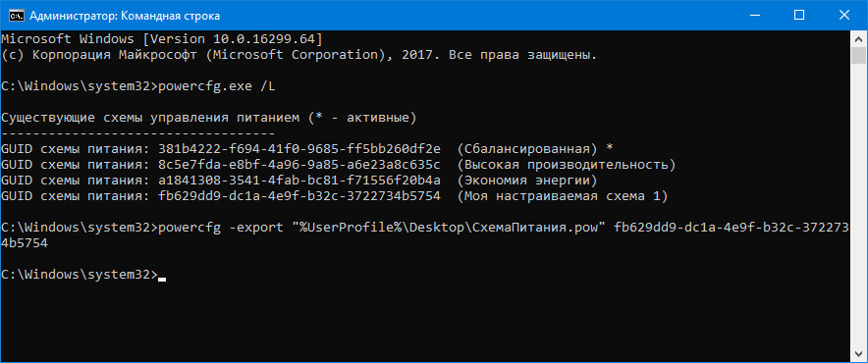The image size is (868, 363).
Task: Click the active asterisk after Сбалансированная
Action: point(610,149)
